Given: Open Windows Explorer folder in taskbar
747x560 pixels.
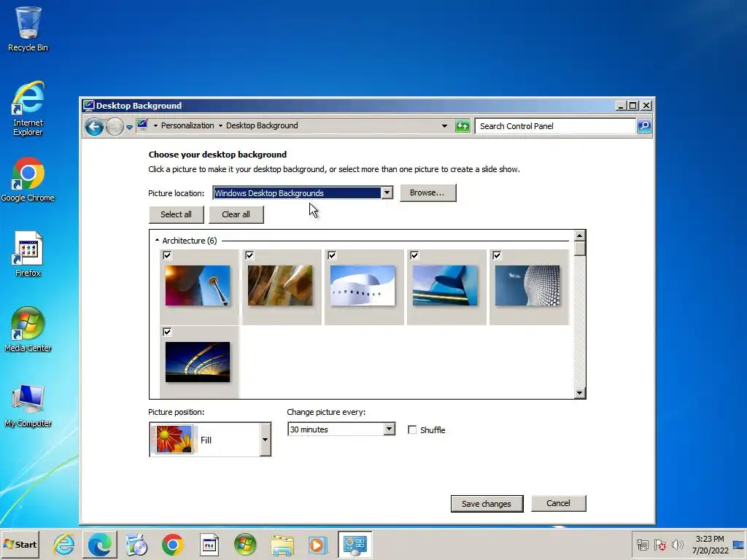Looking at the screenshot, I should point(282,545).
